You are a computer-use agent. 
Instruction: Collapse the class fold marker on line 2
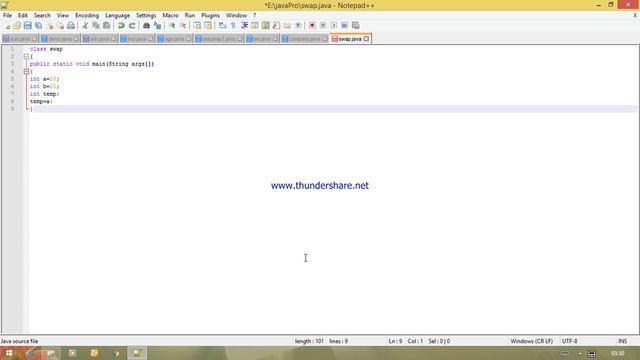tap(26, 57)
